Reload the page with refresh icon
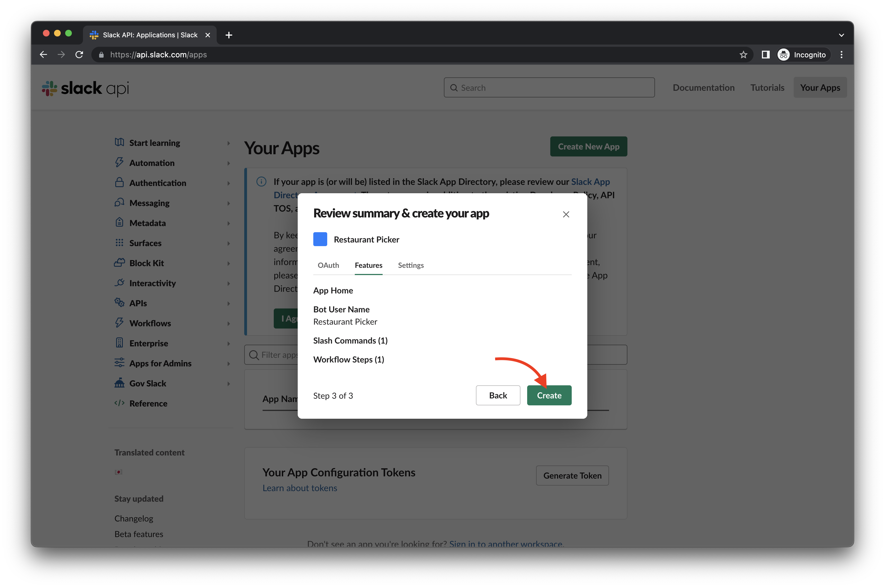The width and height of the screenshot is (885, 588). (79, 55)
